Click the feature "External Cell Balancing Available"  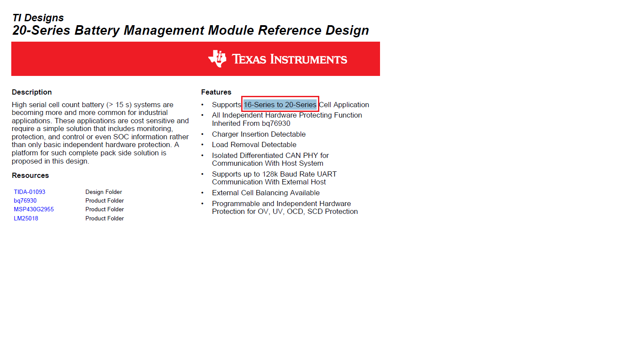(266, 193)
